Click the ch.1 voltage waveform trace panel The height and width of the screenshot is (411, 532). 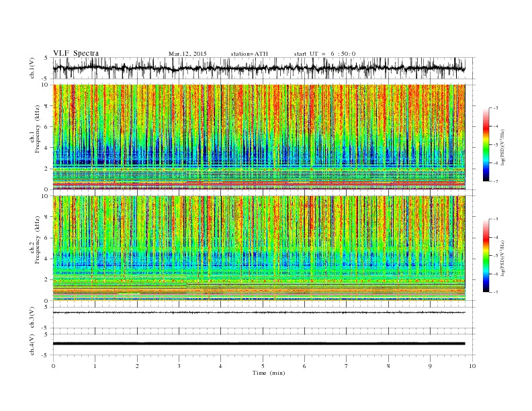point(263,68)
